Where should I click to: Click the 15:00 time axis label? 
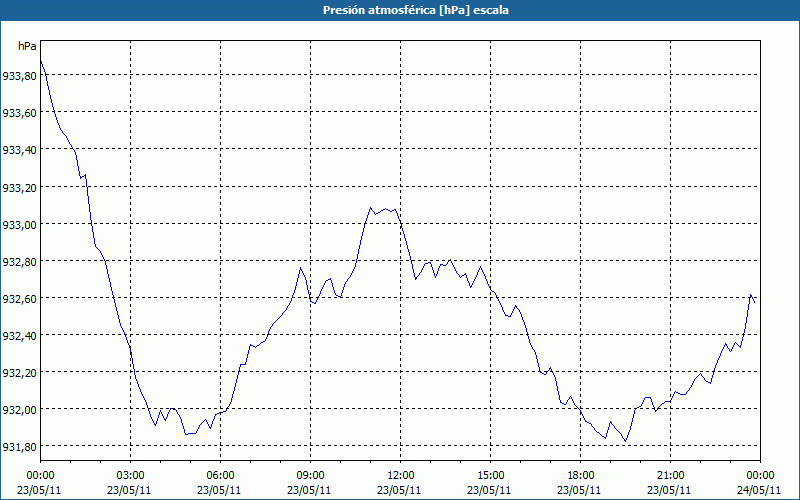(490, 476)
